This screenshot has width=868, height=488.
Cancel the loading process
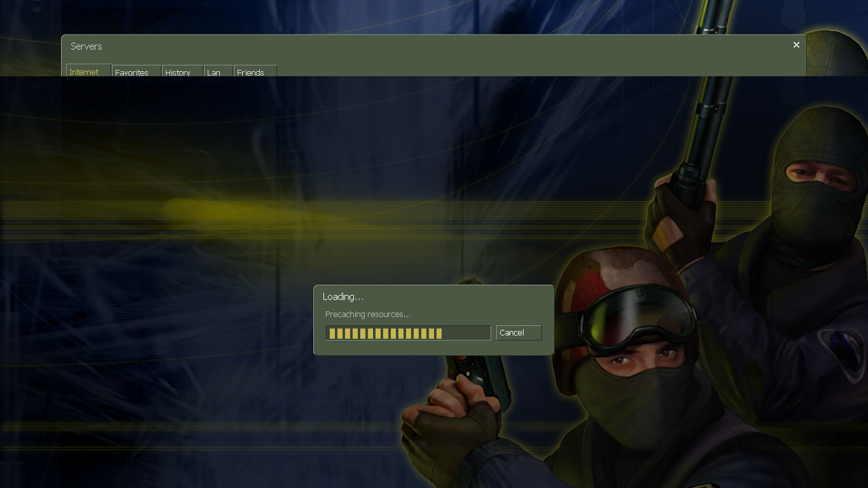click(519, 333)
